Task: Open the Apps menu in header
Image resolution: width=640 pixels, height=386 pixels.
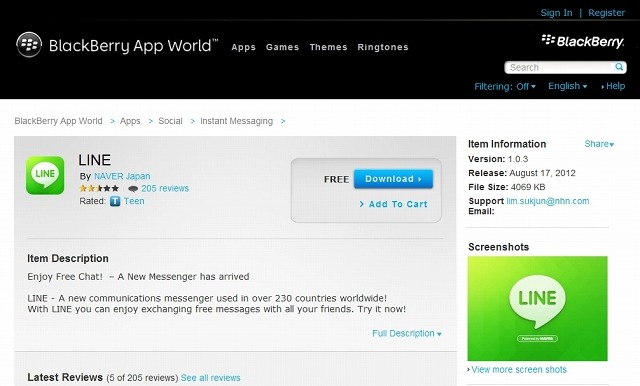Action: (243, 47)
